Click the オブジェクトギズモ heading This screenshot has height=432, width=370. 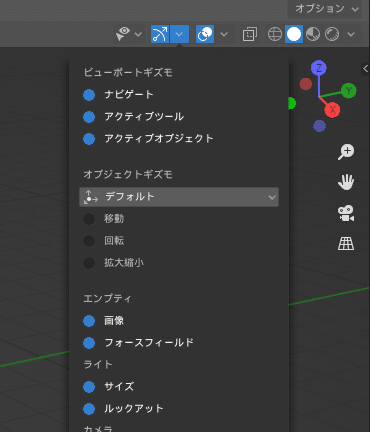[x=128, y=174]
